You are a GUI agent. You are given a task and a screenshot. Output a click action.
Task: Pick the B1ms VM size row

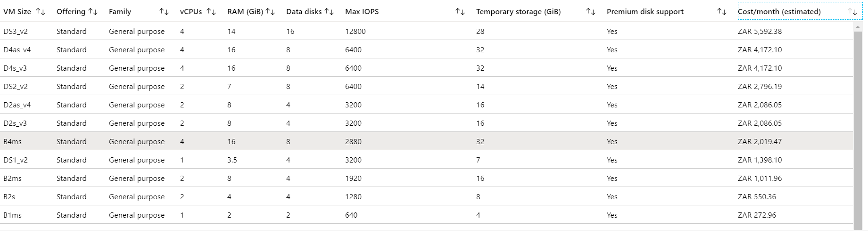point(13,215)
